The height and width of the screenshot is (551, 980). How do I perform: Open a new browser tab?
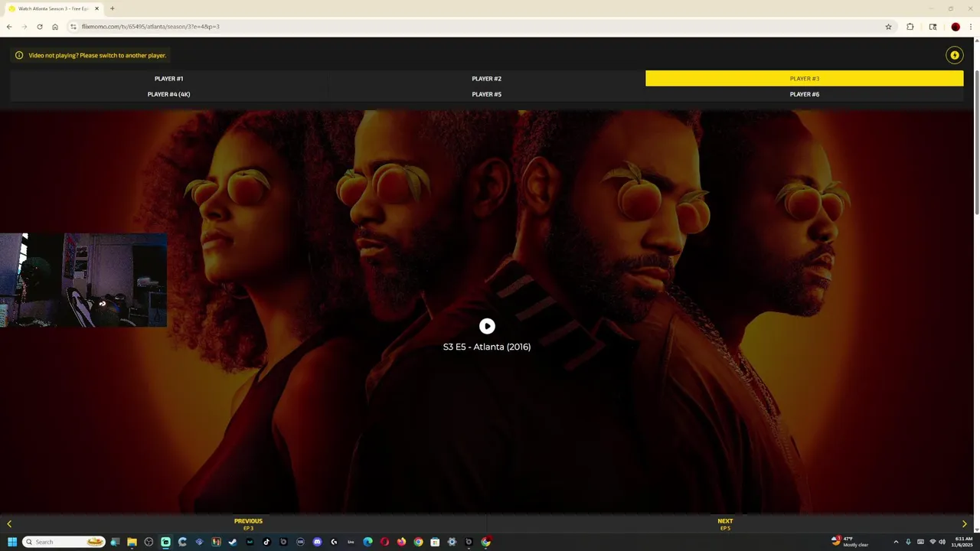(112, 8)
